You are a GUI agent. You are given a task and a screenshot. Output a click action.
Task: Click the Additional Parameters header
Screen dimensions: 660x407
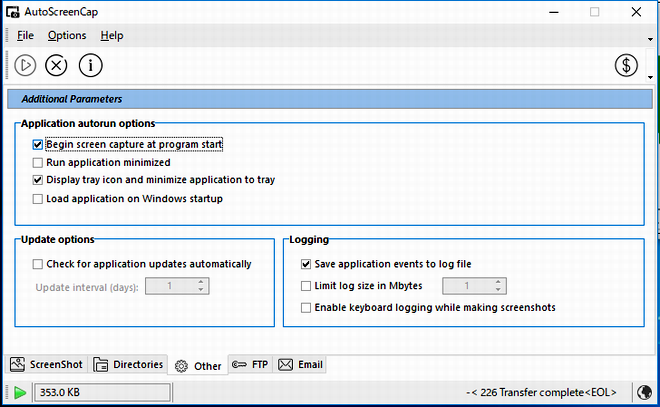(330, 99)
